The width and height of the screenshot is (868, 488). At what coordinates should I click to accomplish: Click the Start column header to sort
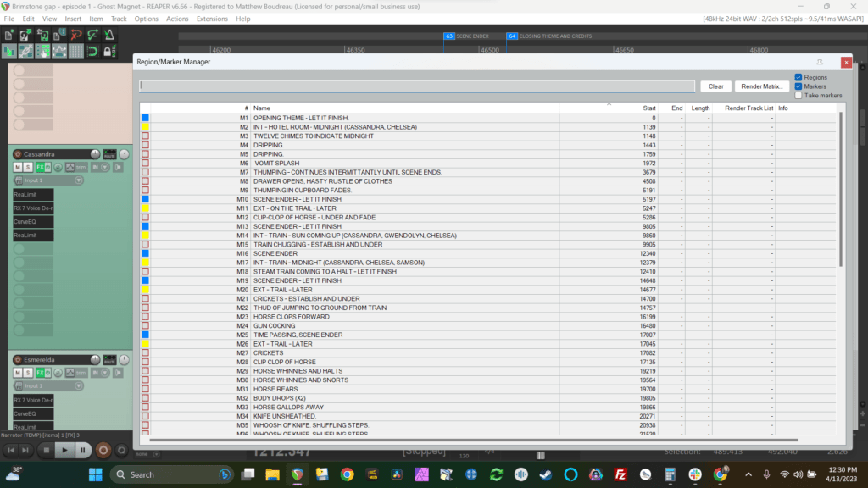click(649, 108)
